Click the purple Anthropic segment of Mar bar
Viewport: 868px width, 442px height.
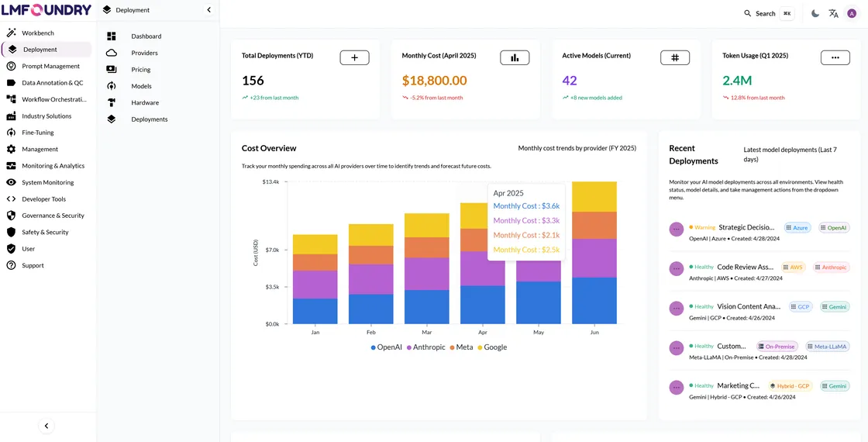[427, 274]
